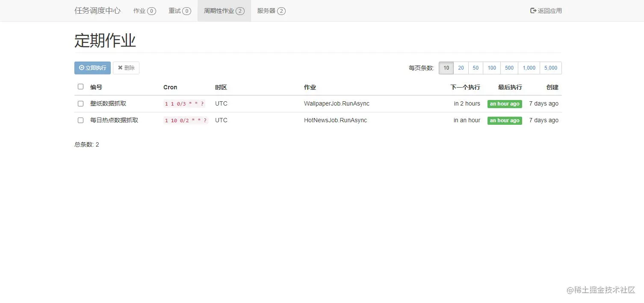Open last execution badge for HotNewsJob row
Screen dimensions: 644x303
pos(505,121)
